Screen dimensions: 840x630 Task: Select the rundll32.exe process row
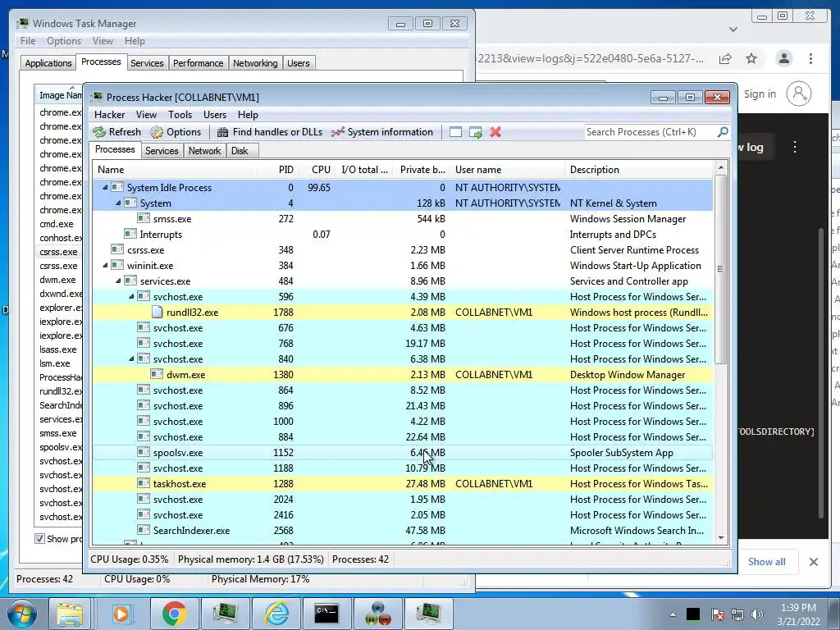(402, 313)
